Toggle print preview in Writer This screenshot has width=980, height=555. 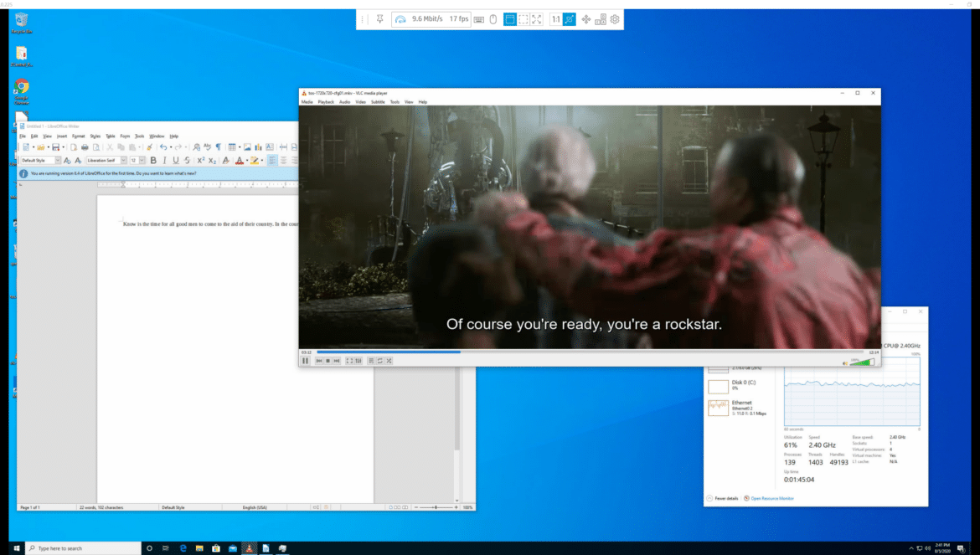96,147
